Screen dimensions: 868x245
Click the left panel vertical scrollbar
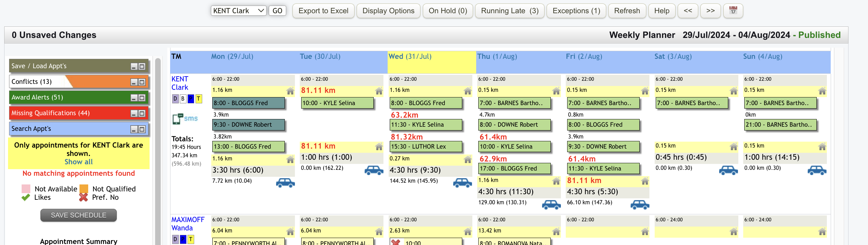coord(158,151)
